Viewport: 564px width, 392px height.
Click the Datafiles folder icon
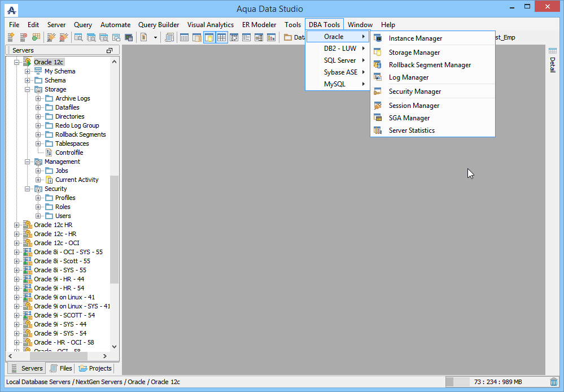coord(49,107)
